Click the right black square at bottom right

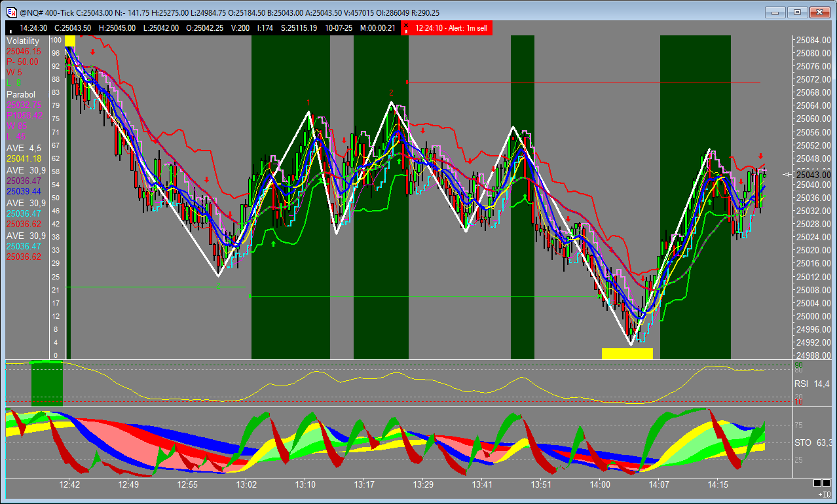(827, 483)
